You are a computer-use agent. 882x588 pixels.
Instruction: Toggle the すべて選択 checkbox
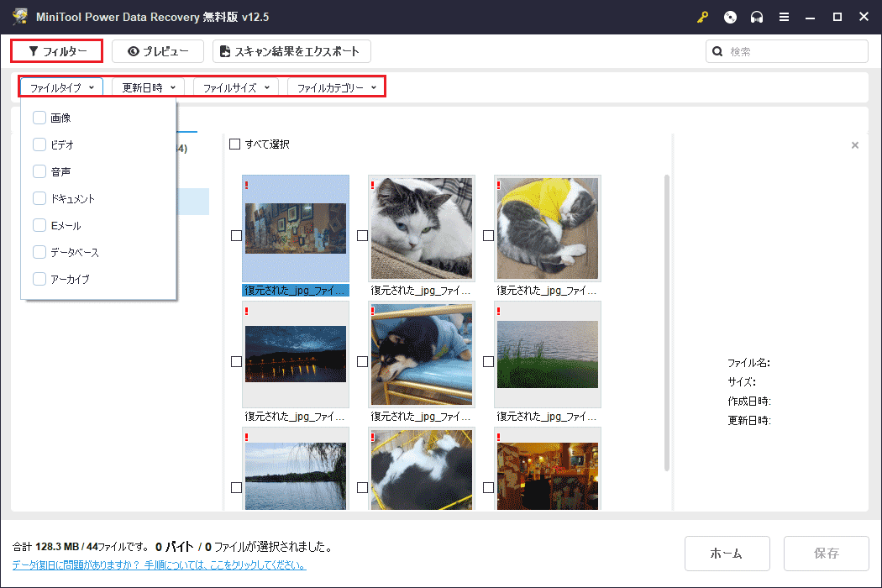[235, 144]
